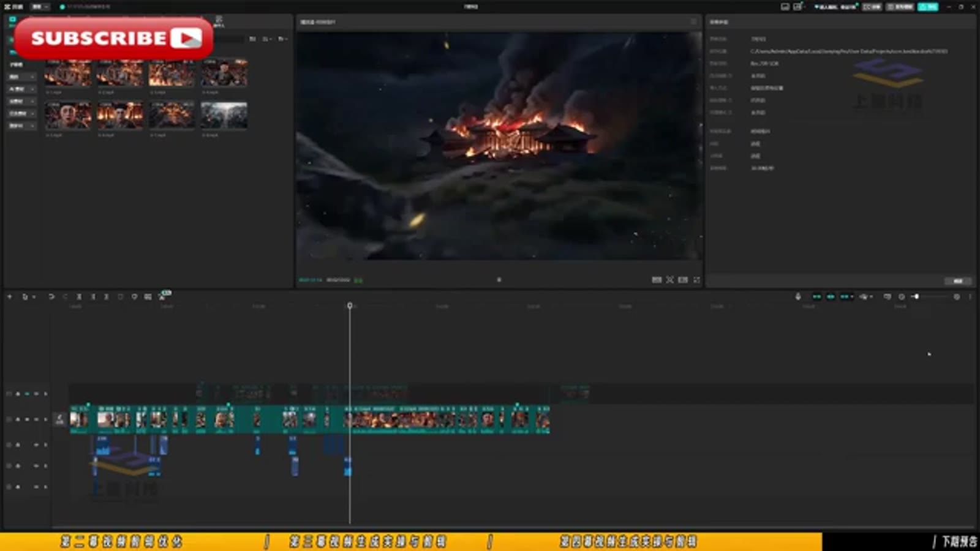The image size is (980, 551).
Task: Play the preview with the play button
Action: (x=499, y=280)
